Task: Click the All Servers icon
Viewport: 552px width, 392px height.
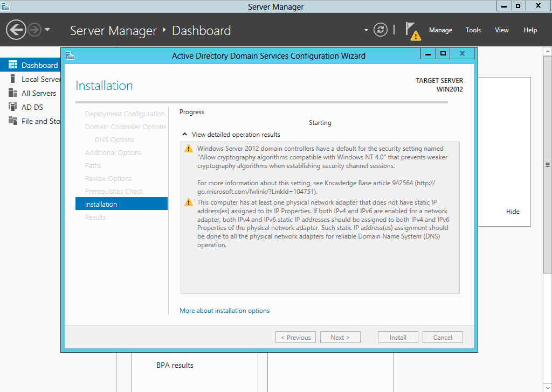Action: click(13, 93)
